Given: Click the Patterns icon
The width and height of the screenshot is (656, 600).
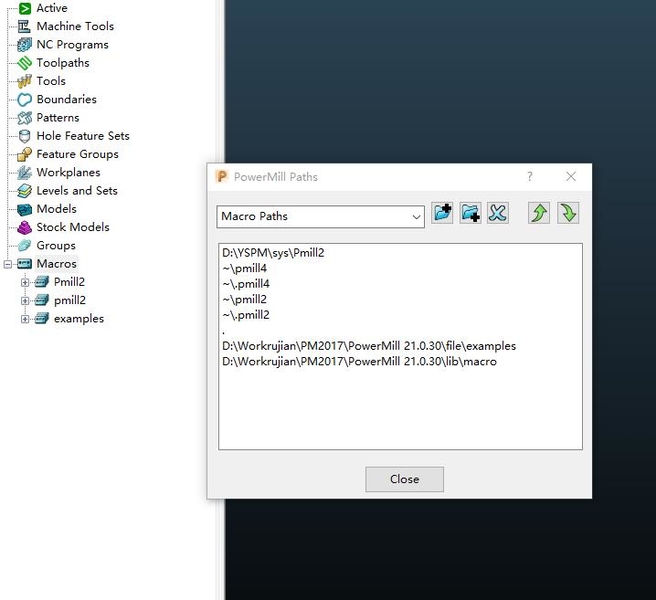Looking at the screenshot, I should (24, 118).
